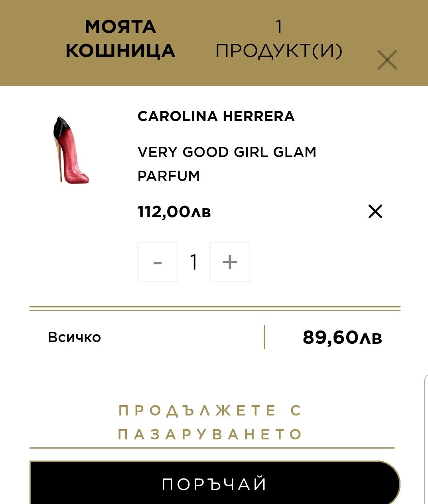
Task: Click the 112,00лв item price
Action: pyautogui.click(x=174, y=212)
